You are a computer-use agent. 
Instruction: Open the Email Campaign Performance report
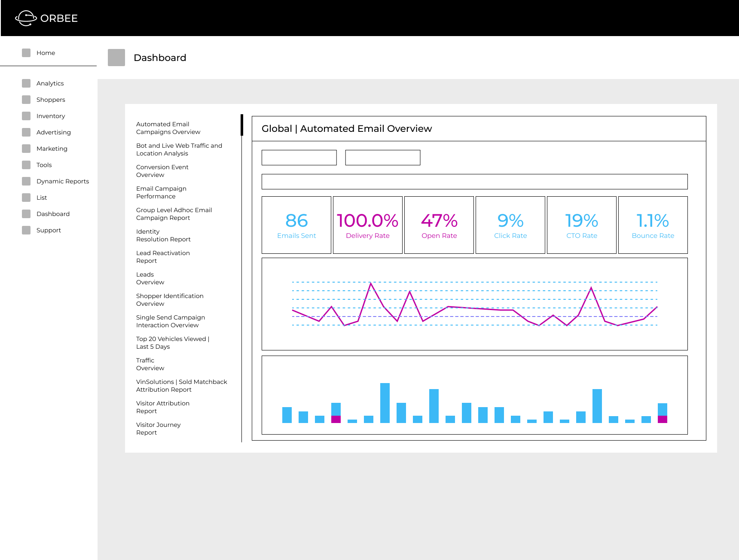click(x=161, y=192)
